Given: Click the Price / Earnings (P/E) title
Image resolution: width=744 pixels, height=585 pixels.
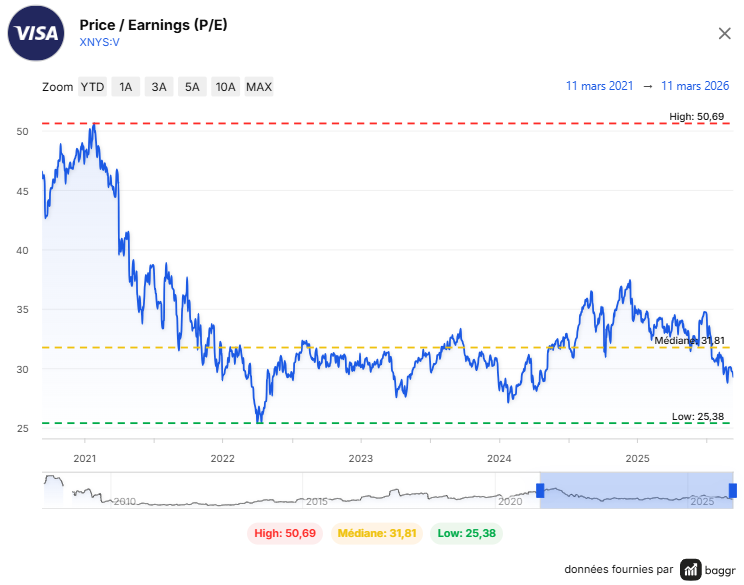Looking at the screenshot, I should click(153, 25).
